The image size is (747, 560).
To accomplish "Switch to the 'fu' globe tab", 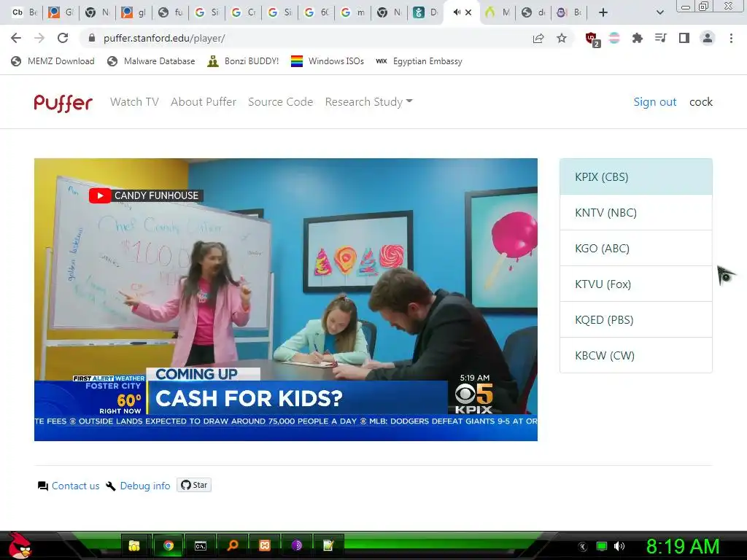I will point(171,12).
